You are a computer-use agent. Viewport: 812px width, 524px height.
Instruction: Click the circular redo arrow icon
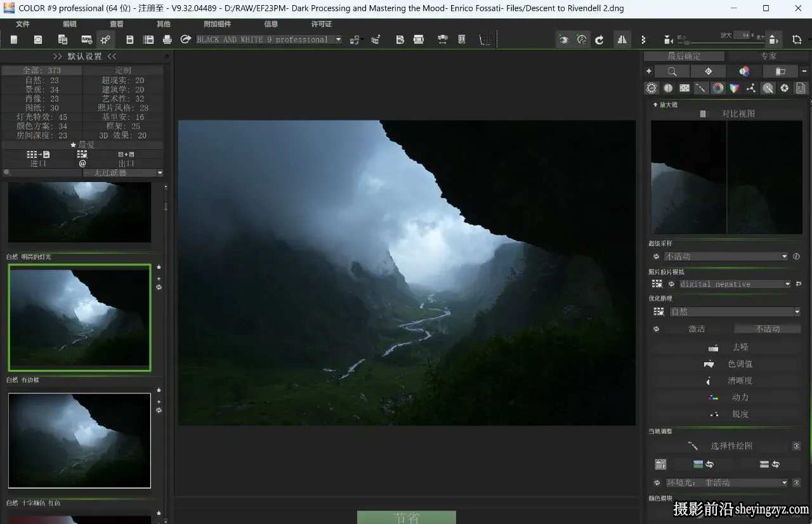point(599,39)
